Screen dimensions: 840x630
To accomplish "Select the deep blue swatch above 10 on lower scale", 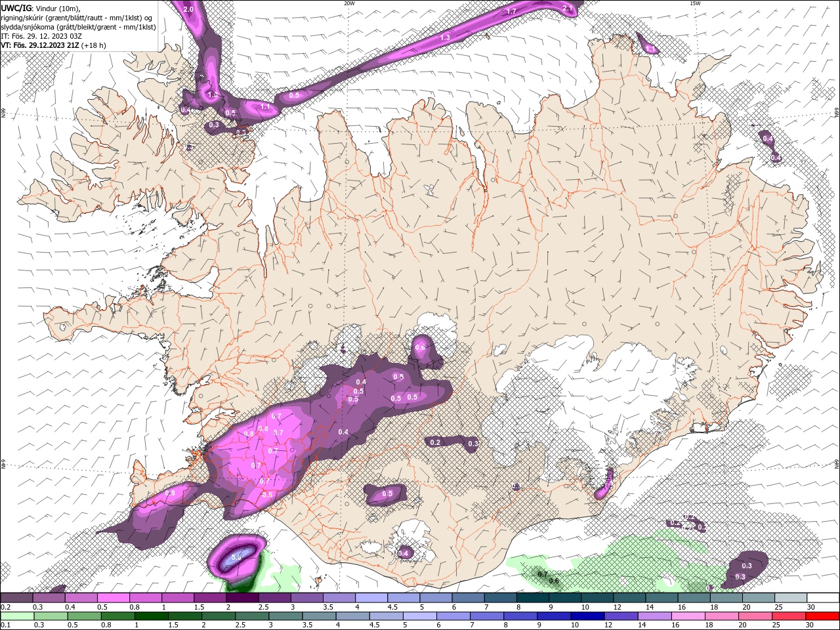I will pyautogui.click(x=587, y=616).
